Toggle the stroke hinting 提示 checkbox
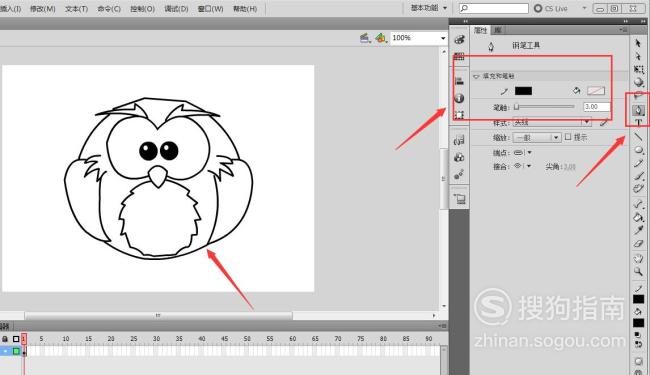 click(x=568, y=137)
